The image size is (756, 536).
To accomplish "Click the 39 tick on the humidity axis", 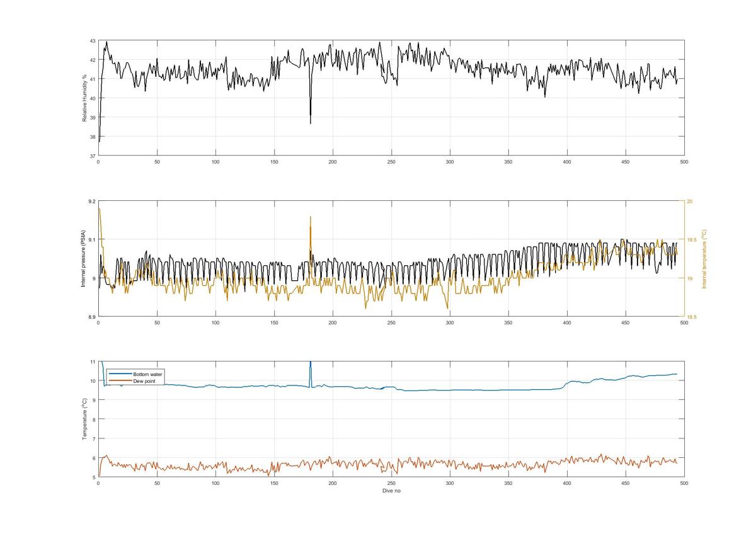I will (x=93, y=118).
